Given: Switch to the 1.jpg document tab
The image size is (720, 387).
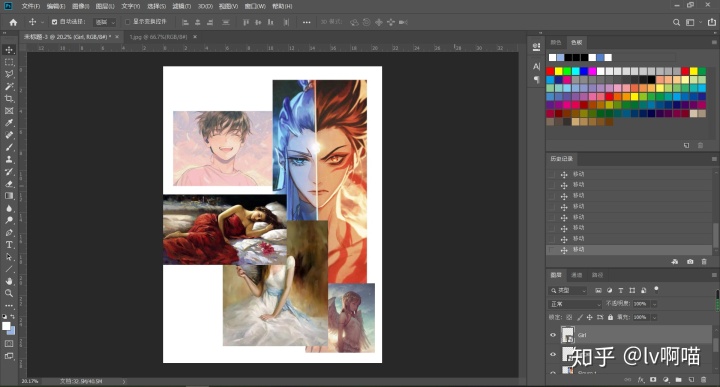Looking at the screenshot, I should pyautogui.click(x=158, y=37).
